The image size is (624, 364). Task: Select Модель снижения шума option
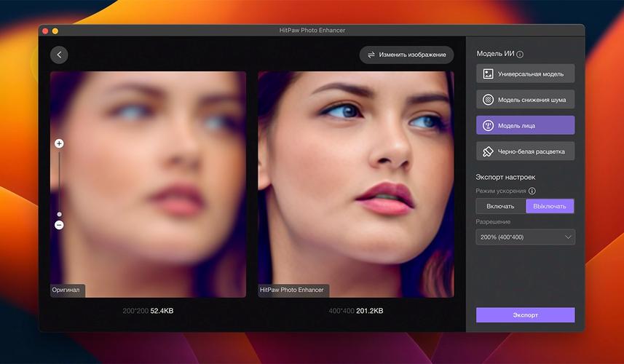525,100
